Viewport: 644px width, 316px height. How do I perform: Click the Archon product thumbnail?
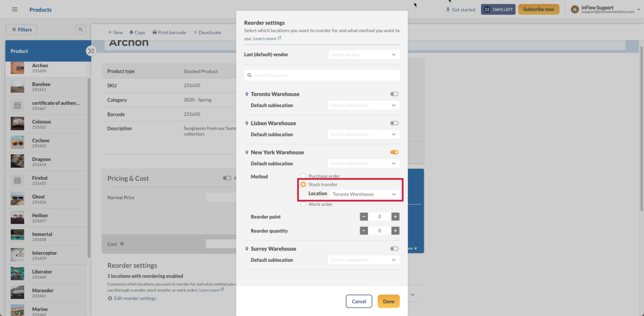[x=17, y=68]
